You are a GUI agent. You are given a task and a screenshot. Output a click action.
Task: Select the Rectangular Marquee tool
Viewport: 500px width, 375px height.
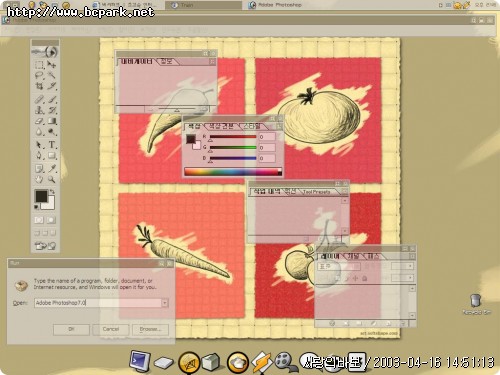click(39, 65)
